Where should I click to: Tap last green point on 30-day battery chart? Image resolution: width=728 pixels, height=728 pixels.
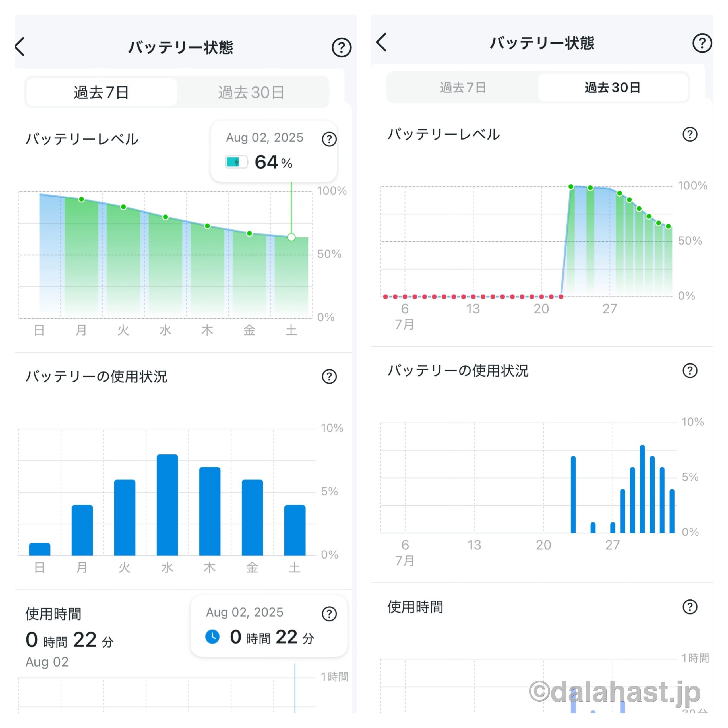tap(668, 226)
